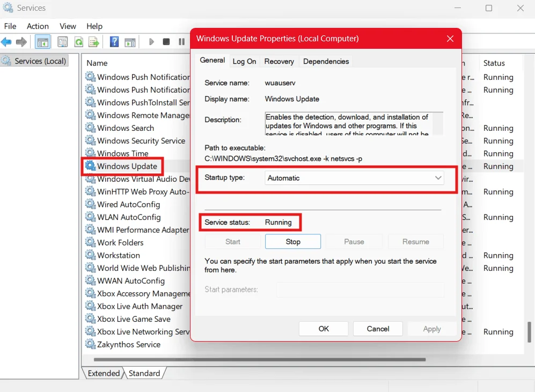Open the Help menu
The image size is (535, 392).
click(x=94, y=26)
